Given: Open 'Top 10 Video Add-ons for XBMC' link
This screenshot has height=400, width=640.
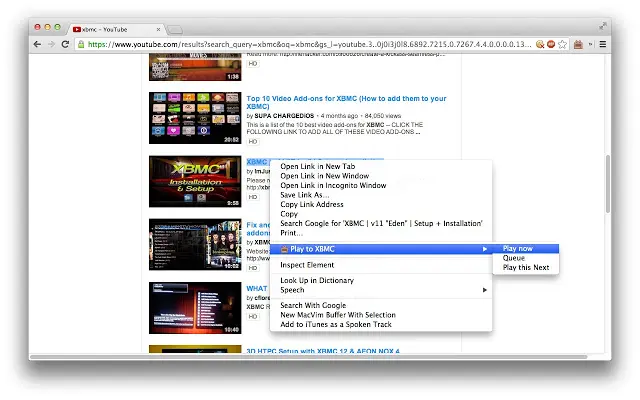Looking at the screenshot, I should [x=346, y=102].
